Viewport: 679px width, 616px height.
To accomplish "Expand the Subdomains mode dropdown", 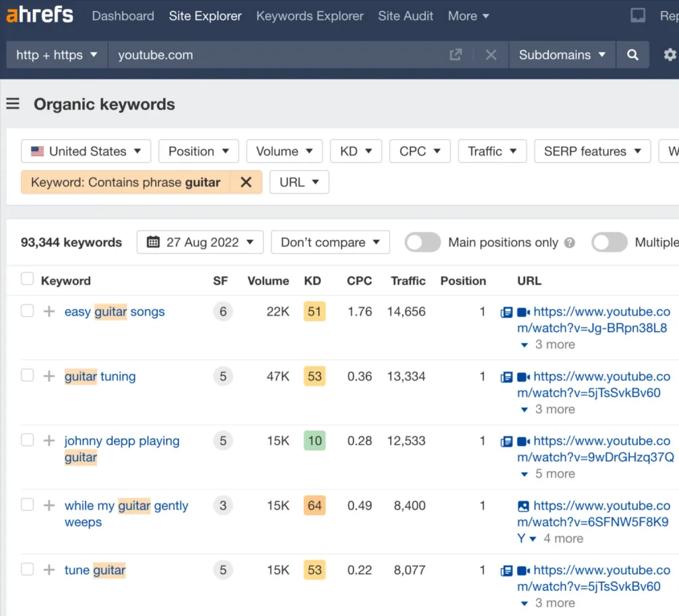I will (562, 55).
